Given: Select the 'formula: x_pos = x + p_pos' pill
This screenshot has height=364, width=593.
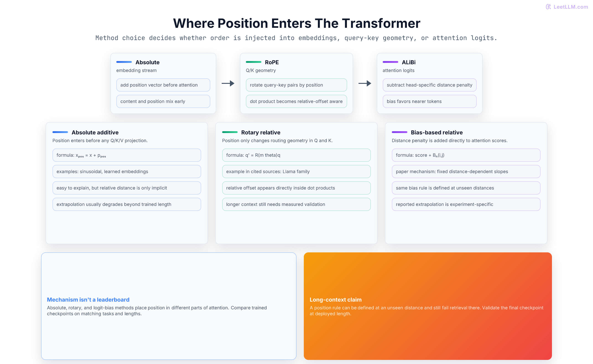Looking at the screenshot, I should point(127,155).
